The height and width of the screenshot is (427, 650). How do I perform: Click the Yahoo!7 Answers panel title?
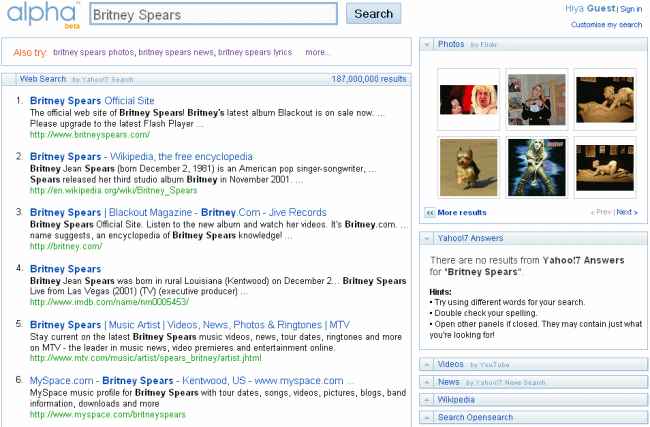[x=471, y=238]
